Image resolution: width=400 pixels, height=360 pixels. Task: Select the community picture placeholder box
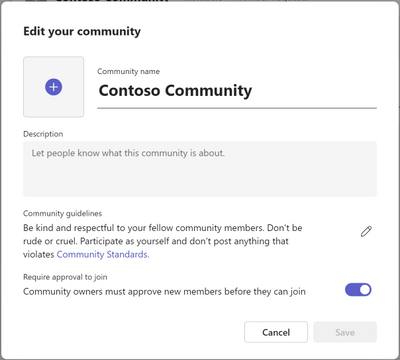pos(53,87)
